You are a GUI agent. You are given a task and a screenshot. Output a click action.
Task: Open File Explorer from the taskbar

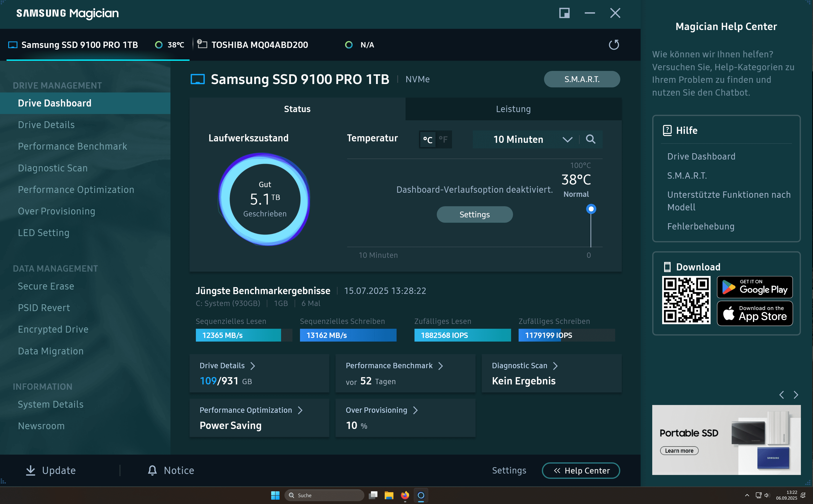pos(389,495)
